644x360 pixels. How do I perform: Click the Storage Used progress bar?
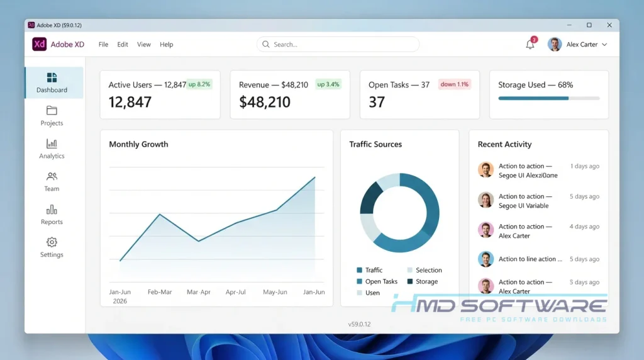[x=549, y=98]
